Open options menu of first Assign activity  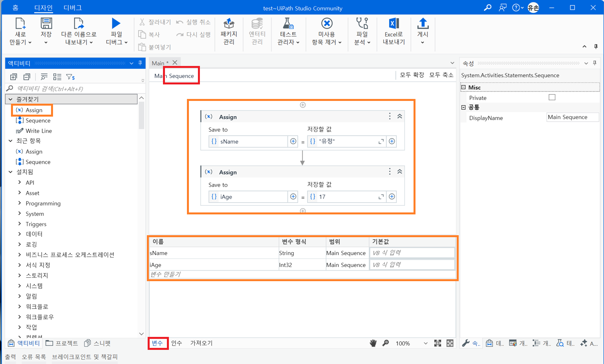pyautogui.click(x=390, y=116)
